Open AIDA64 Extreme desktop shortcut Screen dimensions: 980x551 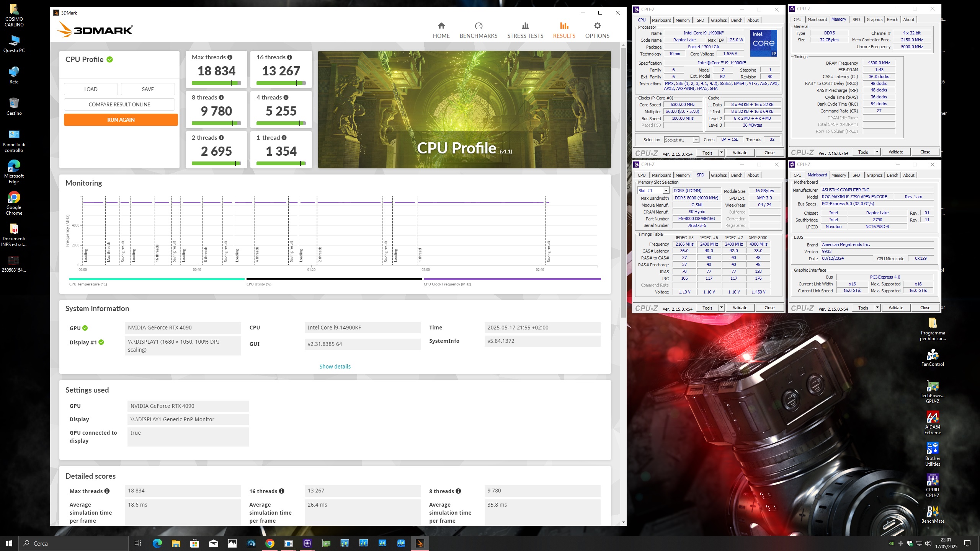coord(933,423)
